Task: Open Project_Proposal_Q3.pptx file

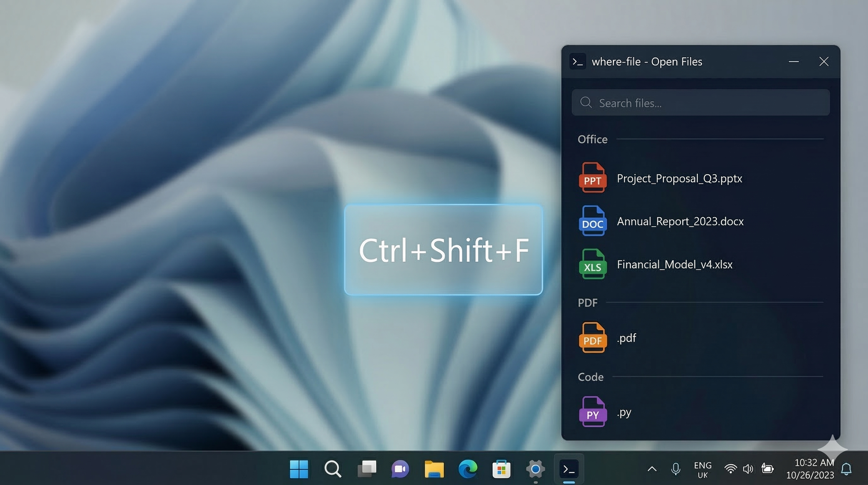Action: tap(679, 178)
